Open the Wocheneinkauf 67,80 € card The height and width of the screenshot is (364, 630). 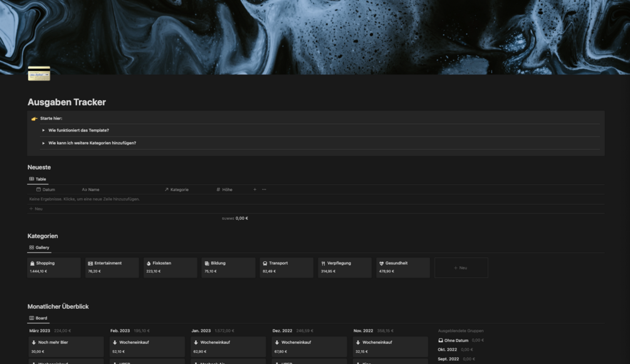[x=309, y=346]
